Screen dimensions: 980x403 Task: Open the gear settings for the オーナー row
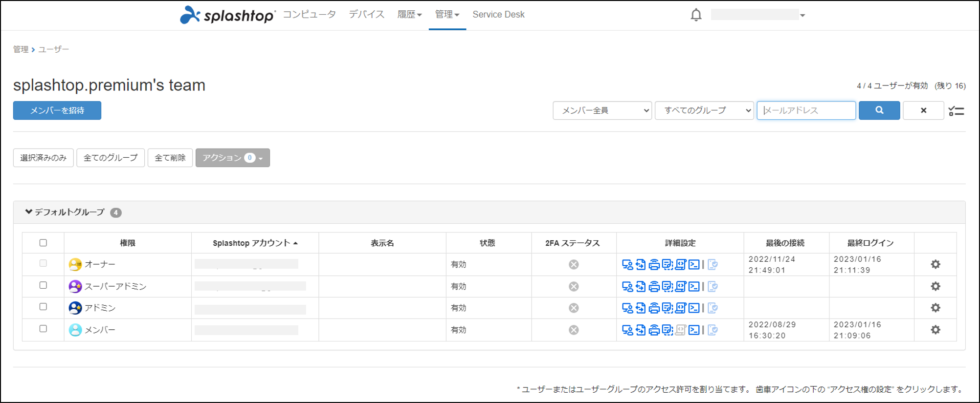pyautogui.click(x=935, y=264)
